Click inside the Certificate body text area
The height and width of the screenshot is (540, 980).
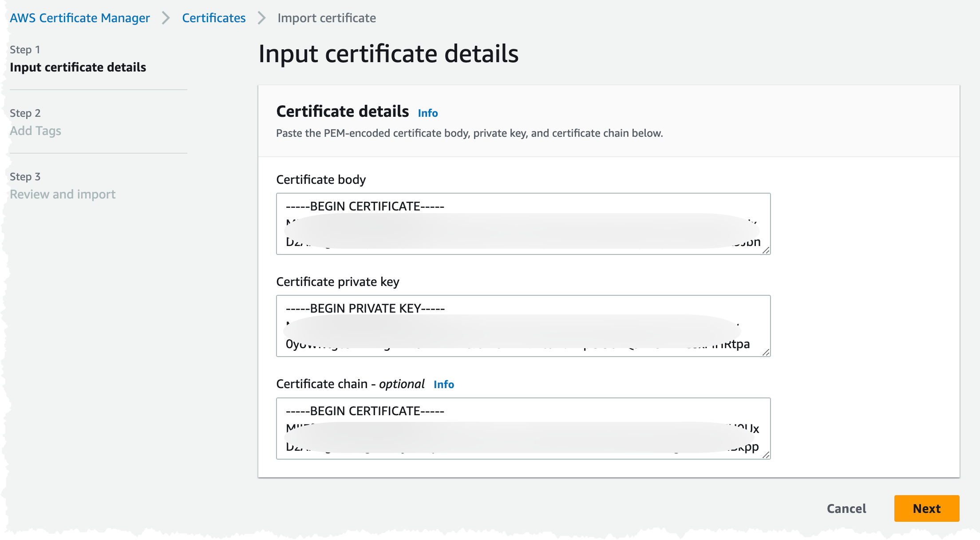coord(523,224)
